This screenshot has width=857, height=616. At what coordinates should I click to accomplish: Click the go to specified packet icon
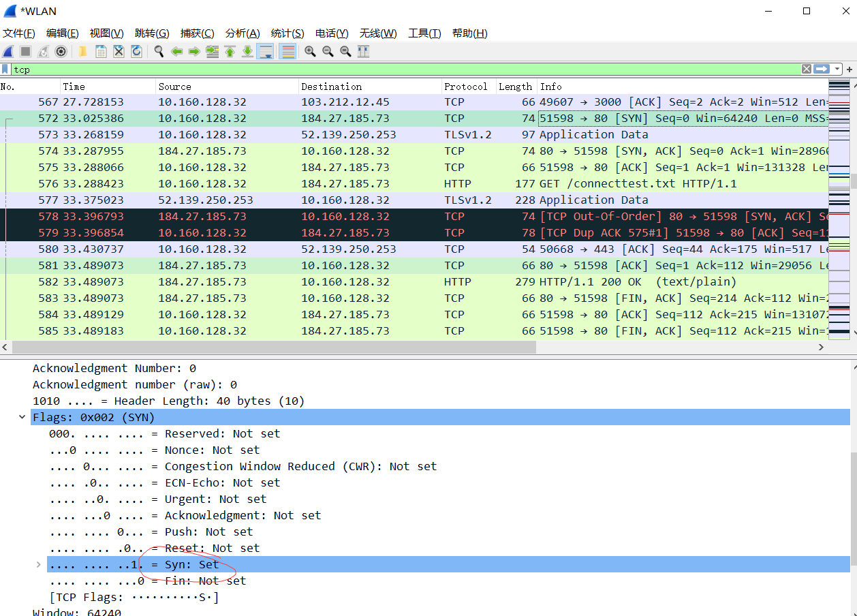point(212,51)
